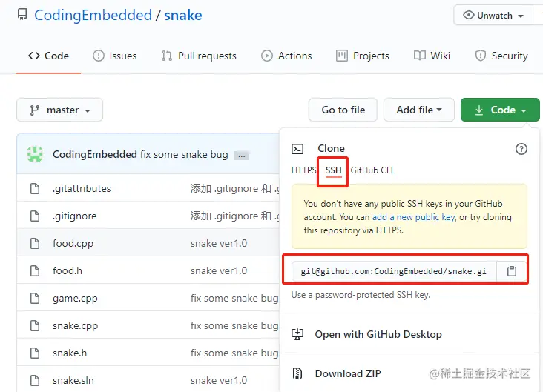The width and height of the screenshot is (543, 392).
Task: Click the Clone help question mark icon
Action: [521, 149]
